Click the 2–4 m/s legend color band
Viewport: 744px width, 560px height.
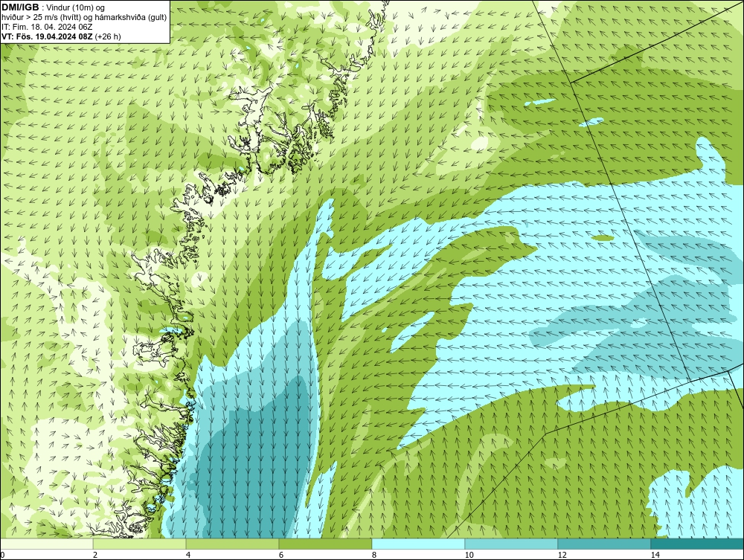(140, 544)
